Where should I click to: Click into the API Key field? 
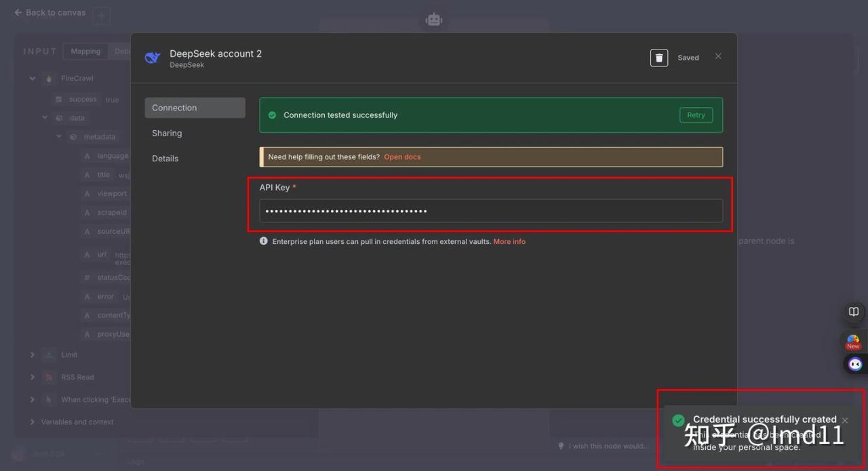click(490, 211)
